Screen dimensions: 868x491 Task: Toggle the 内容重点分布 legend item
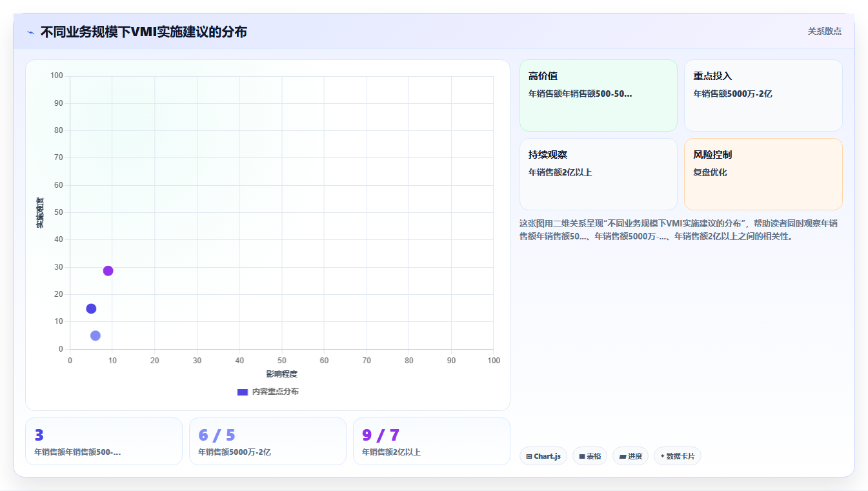pos(268,392)
